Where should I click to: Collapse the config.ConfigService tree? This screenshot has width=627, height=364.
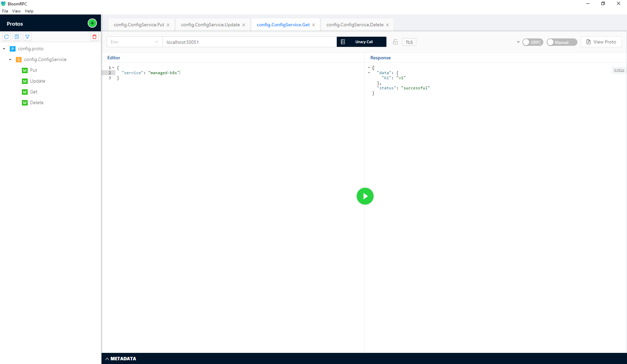10,59
